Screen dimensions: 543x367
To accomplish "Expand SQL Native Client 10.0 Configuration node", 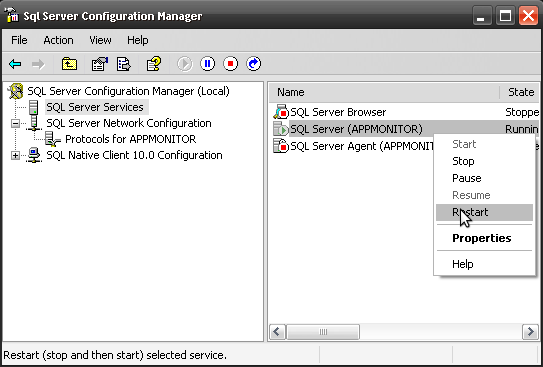I will [x=15, y=155].
